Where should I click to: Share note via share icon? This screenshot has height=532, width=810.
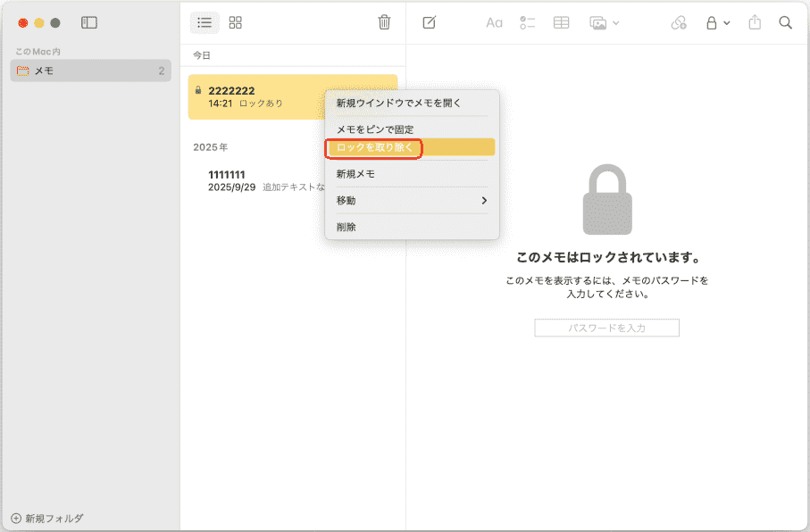[755, 22]
